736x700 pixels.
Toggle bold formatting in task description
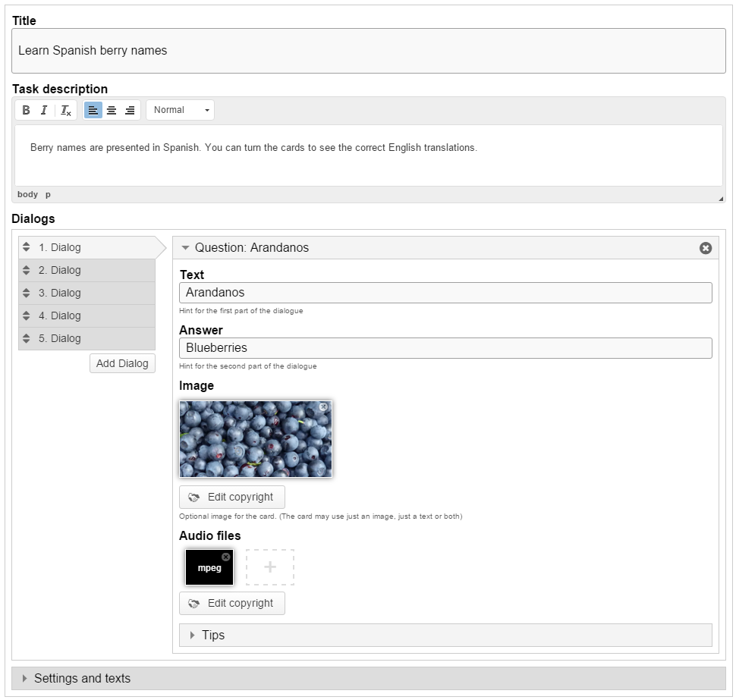tap(27, 110)
